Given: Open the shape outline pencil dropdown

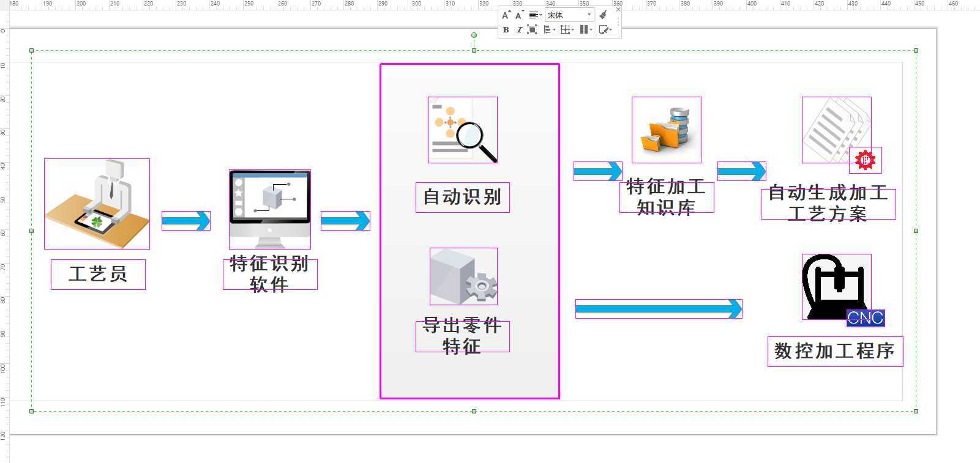Looking at the screenshot, I should click(605, 29).
